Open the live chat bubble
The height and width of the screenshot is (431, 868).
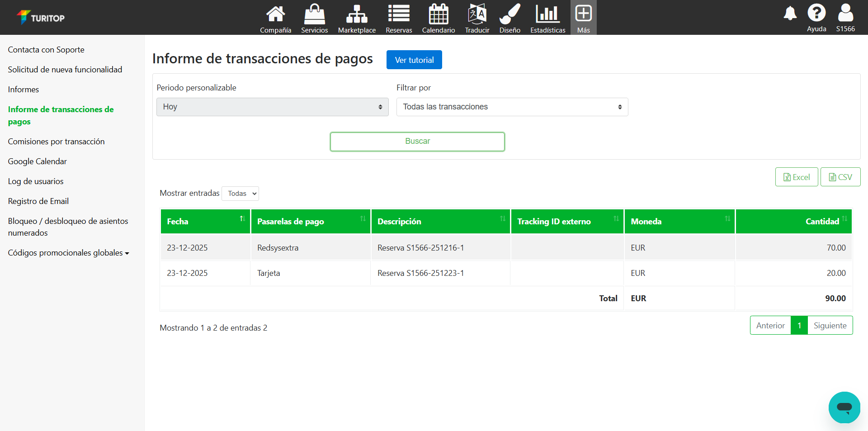tap(844, 407)
